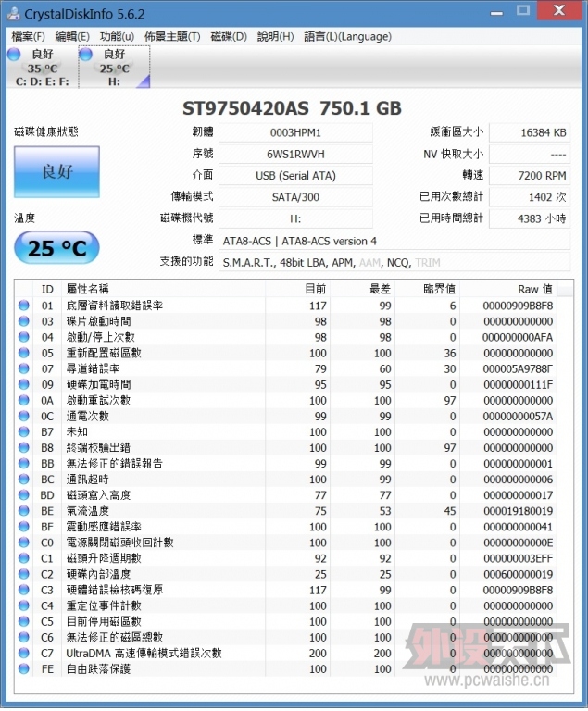
Task: Select the H: disk tab
Action: click(114, 68)
